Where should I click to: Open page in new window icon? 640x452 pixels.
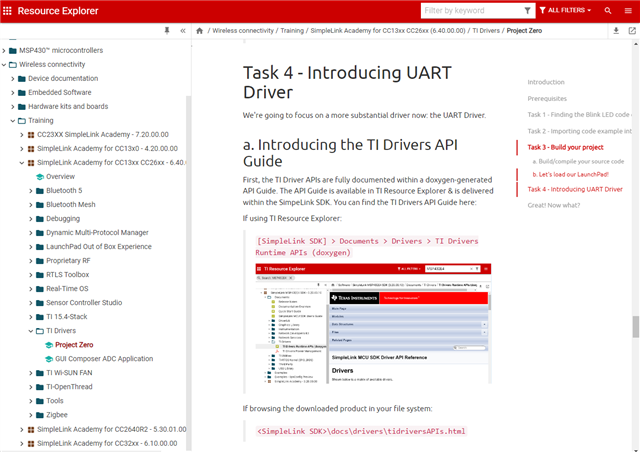point(632,31)
